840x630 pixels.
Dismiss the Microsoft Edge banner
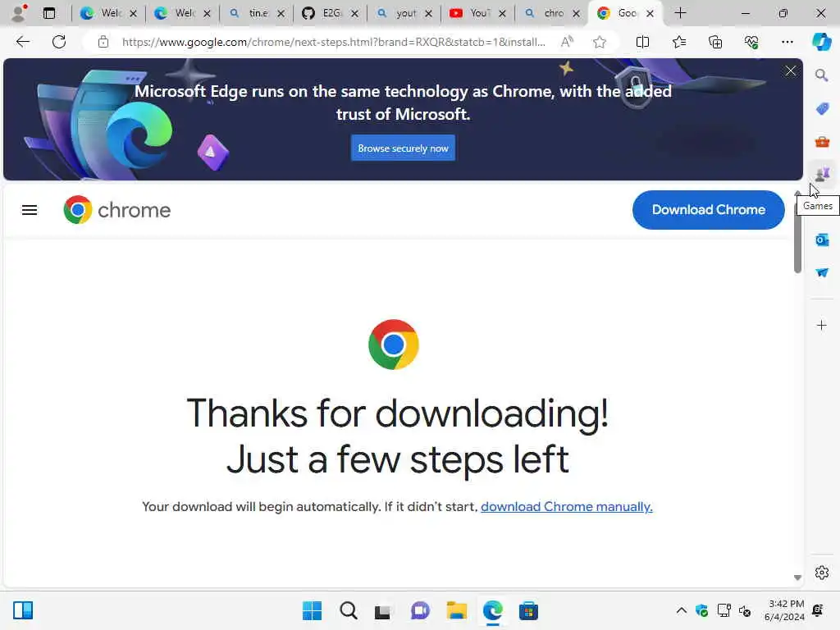point(791,71)
